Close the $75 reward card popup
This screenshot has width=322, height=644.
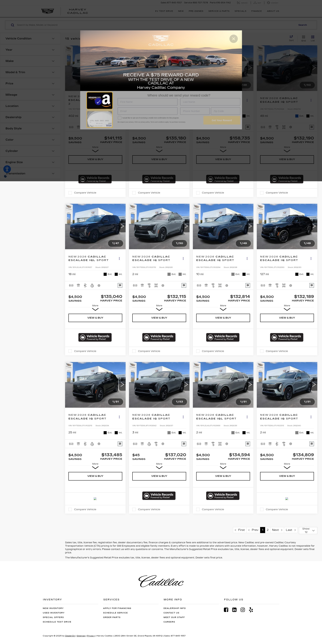tap(233, 39)
